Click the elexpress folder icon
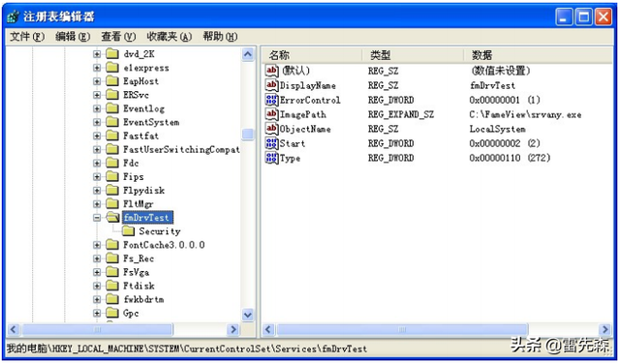This screenshot has width=620, height=364. tap(112, 68)
